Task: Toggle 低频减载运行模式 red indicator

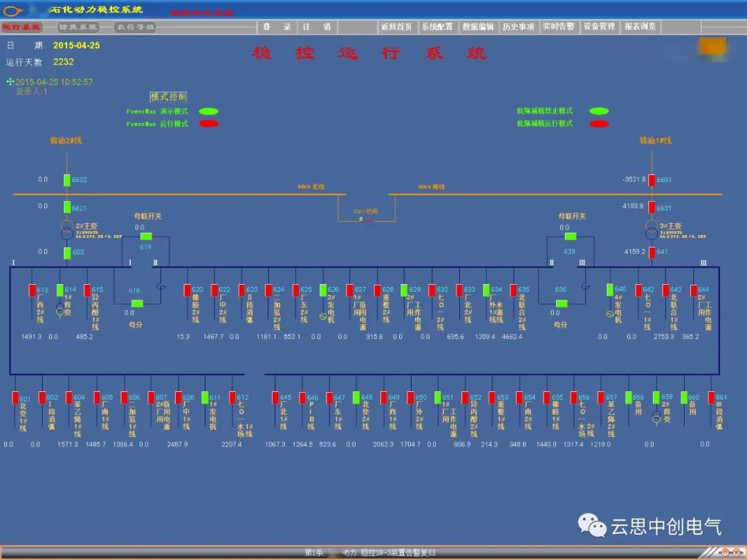Action: [x=599, y=124]
